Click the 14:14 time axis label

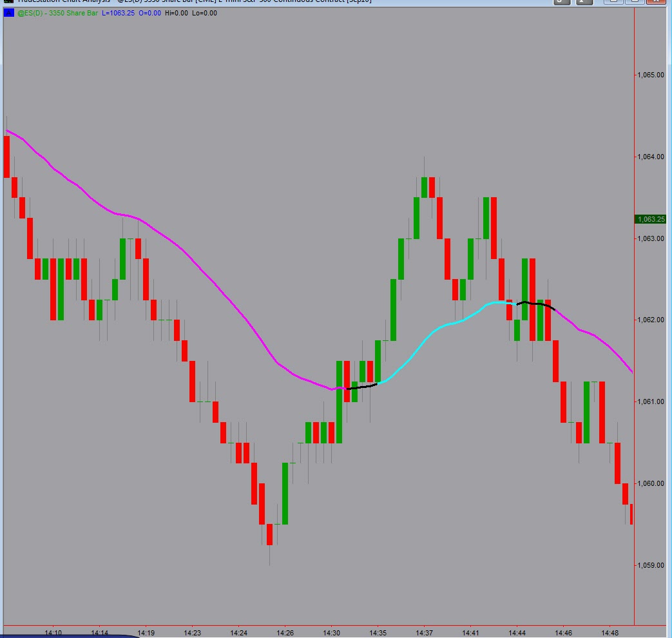click(99, 633)
